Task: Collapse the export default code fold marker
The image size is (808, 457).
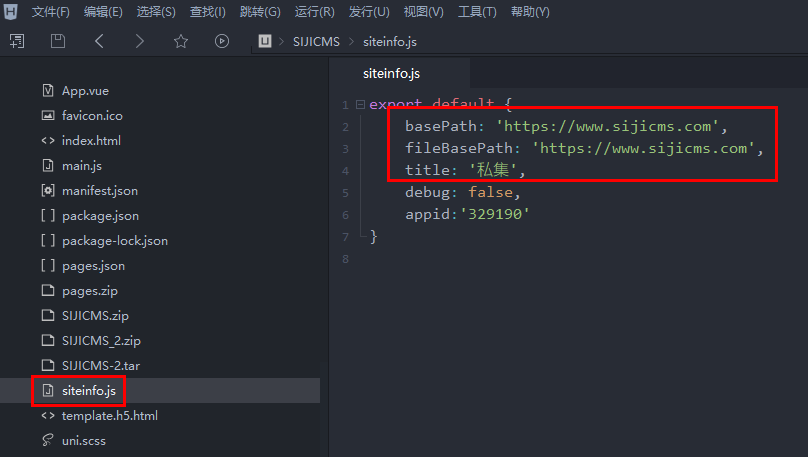Action: [x=360, y=105]
